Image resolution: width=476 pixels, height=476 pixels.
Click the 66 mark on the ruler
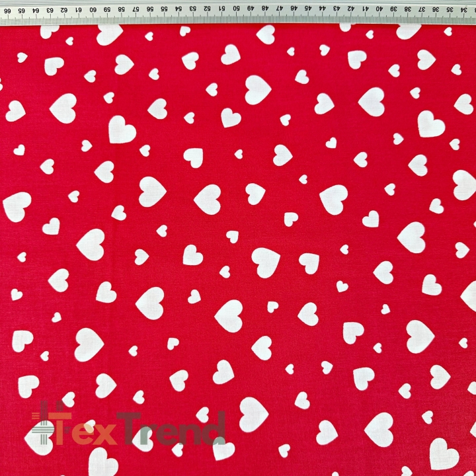tap(7, 11)
